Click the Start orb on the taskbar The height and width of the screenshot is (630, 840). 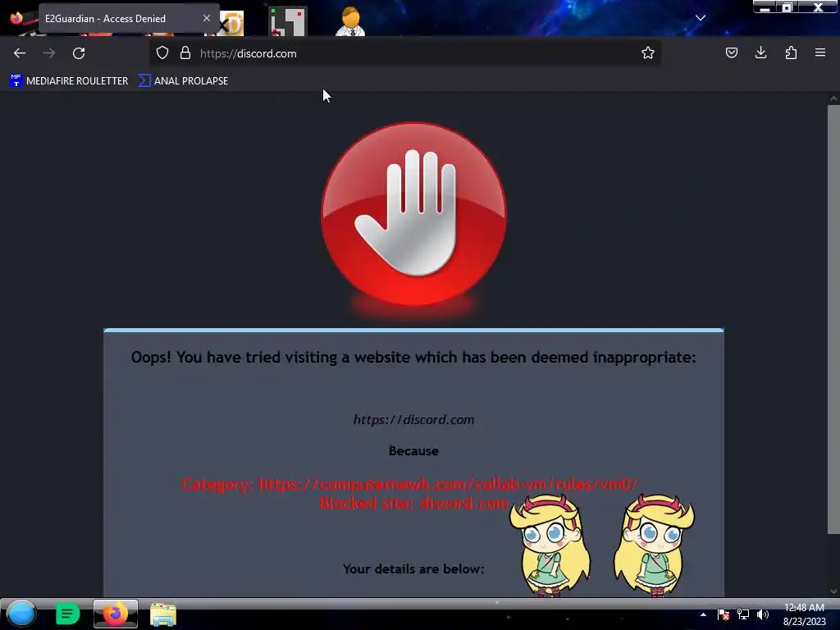tap(21, 614)
